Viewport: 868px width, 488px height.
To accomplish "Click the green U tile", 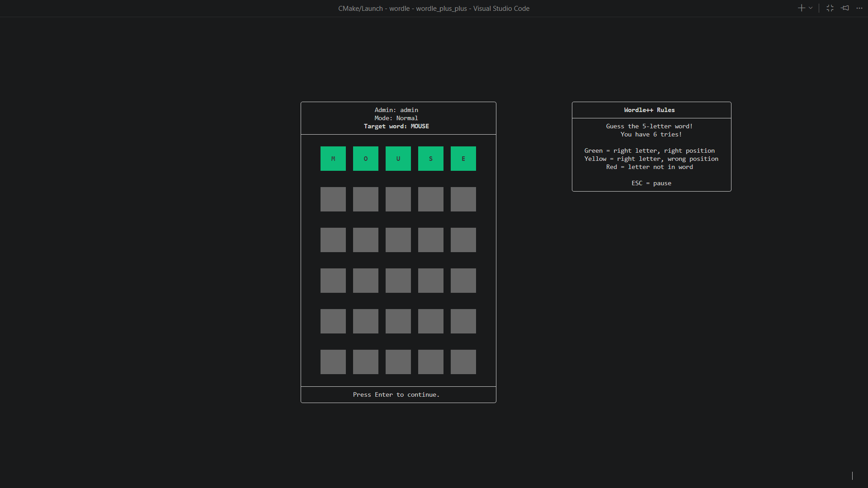I will (x=398, y=159).
